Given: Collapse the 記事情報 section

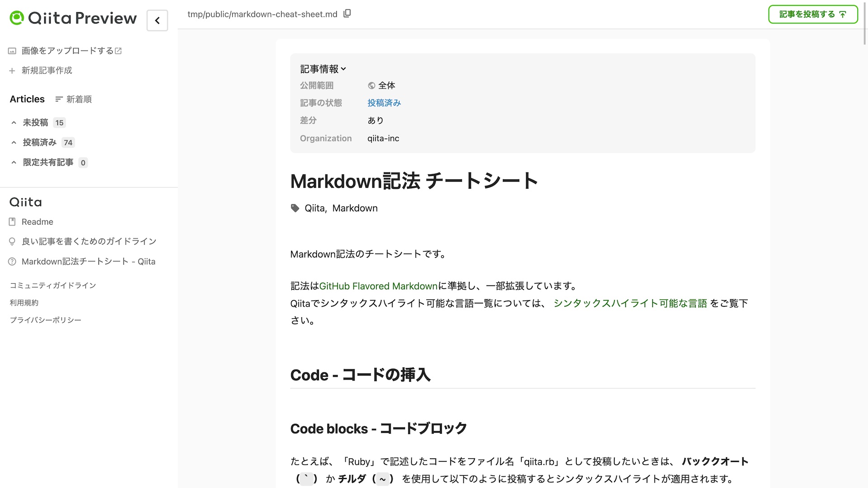Looking at the screenshot, I should (x=323, y=69).
